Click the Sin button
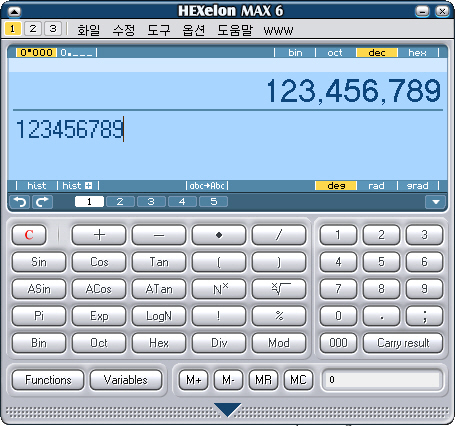The height and width of the screenshot is (426, 455). point(39,262)
